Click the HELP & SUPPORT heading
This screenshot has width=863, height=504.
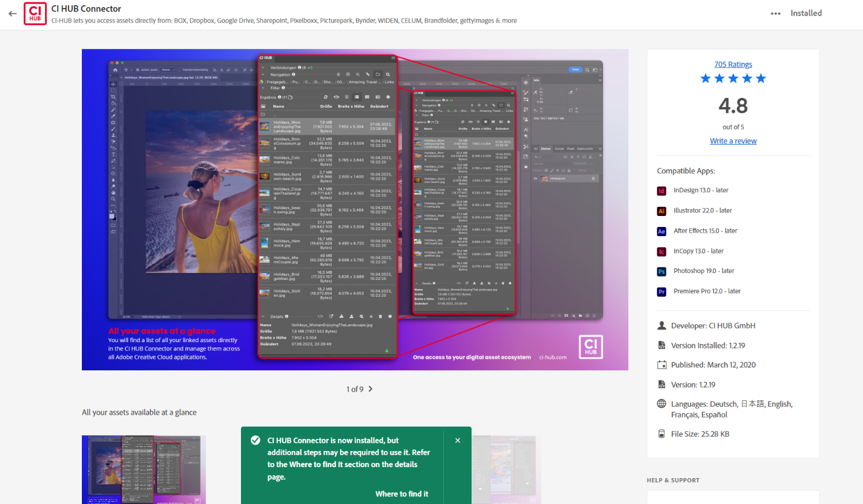pyautogui.click(x=673, y=480)
